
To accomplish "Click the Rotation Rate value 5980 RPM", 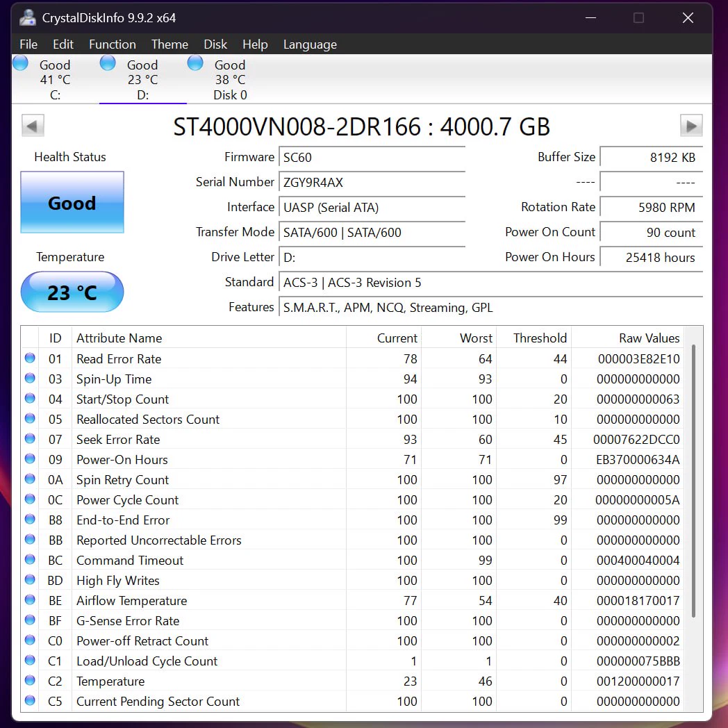I will [652, 207].
